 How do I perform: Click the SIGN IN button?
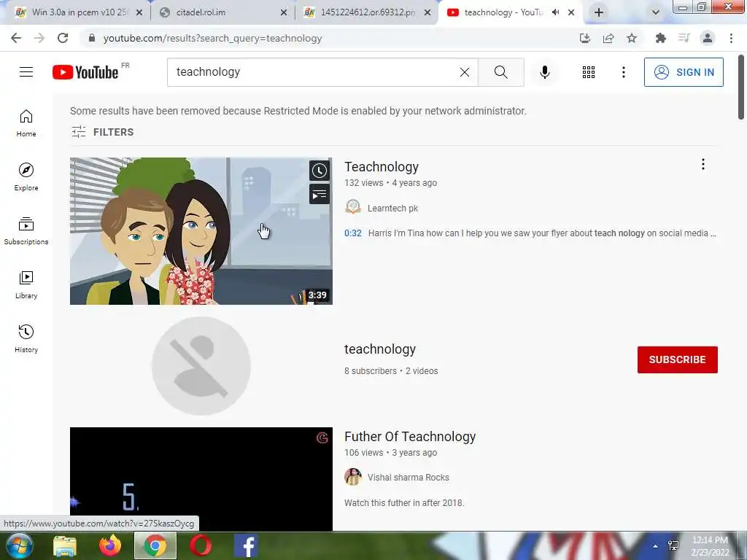[x=684, y=72]
